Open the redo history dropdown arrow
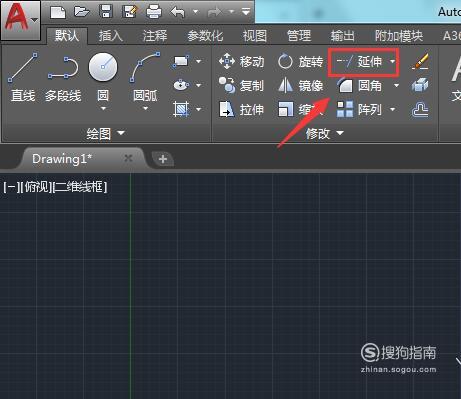 coord(231,12)
